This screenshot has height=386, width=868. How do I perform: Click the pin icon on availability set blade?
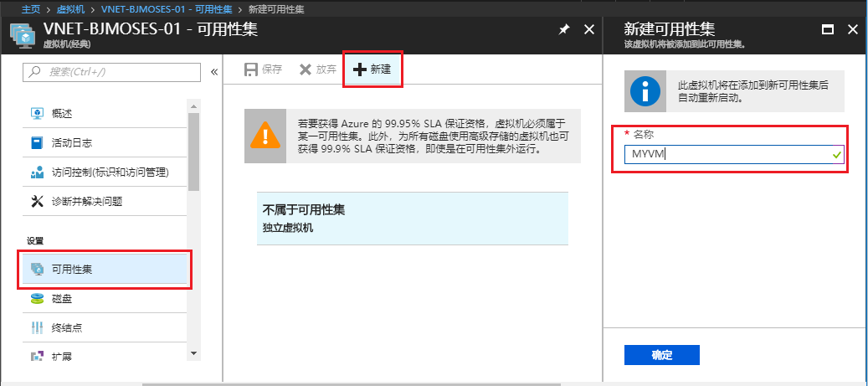click(564, 29)
